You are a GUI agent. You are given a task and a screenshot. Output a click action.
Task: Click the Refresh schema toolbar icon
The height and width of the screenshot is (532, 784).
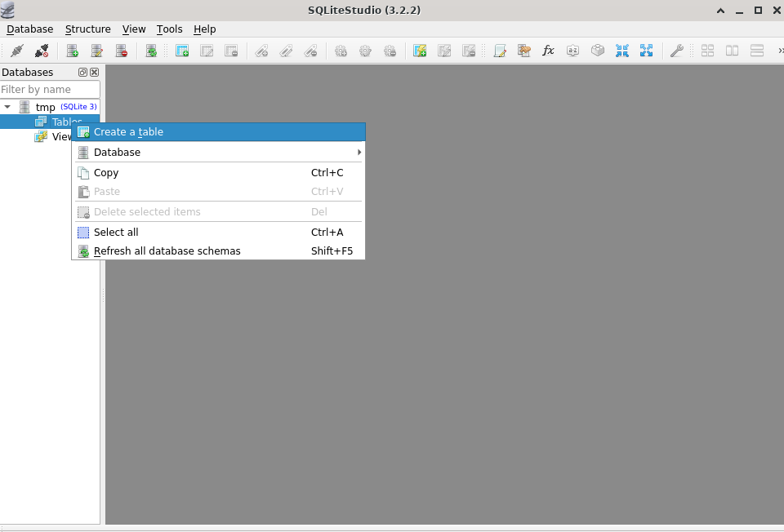click(151, 51)
